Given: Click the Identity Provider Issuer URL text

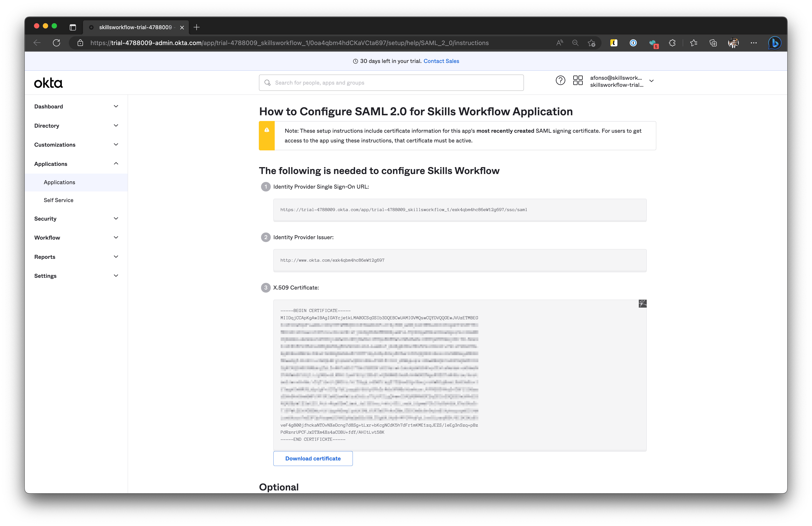Looking at the screenshot, I should click(x=332, y=260).
